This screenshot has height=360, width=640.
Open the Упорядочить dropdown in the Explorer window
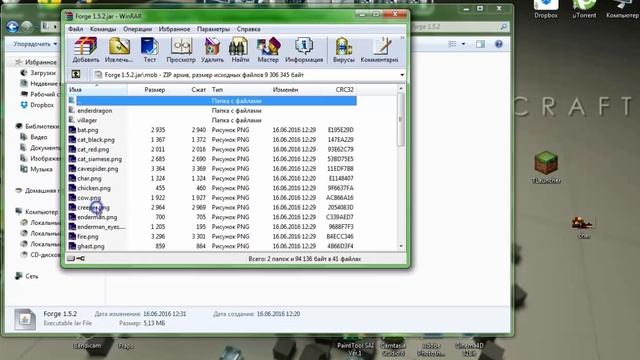[35, 44]
